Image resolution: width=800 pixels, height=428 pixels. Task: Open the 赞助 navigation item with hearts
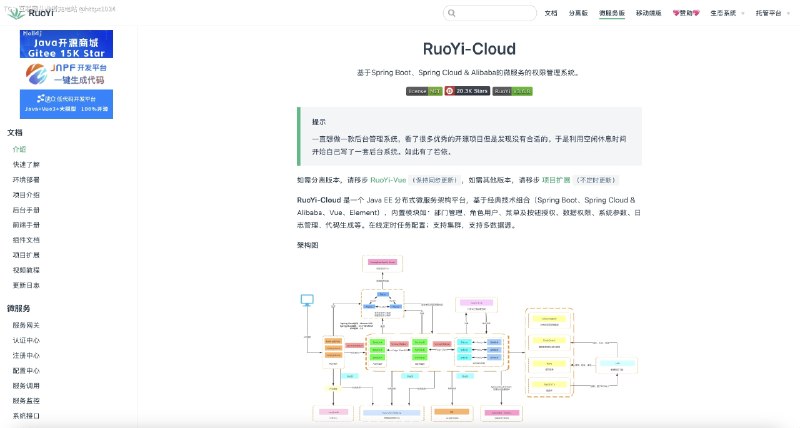click(x=686, y=13)
